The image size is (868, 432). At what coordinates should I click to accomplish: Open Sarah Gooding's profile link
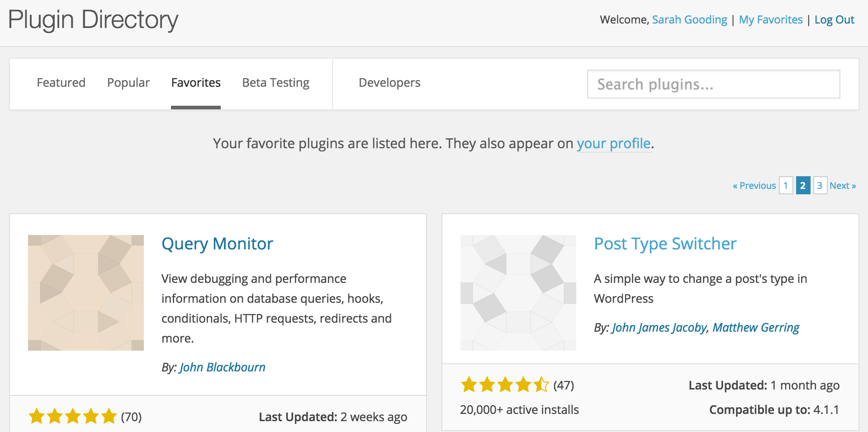[x=689, y=20]
